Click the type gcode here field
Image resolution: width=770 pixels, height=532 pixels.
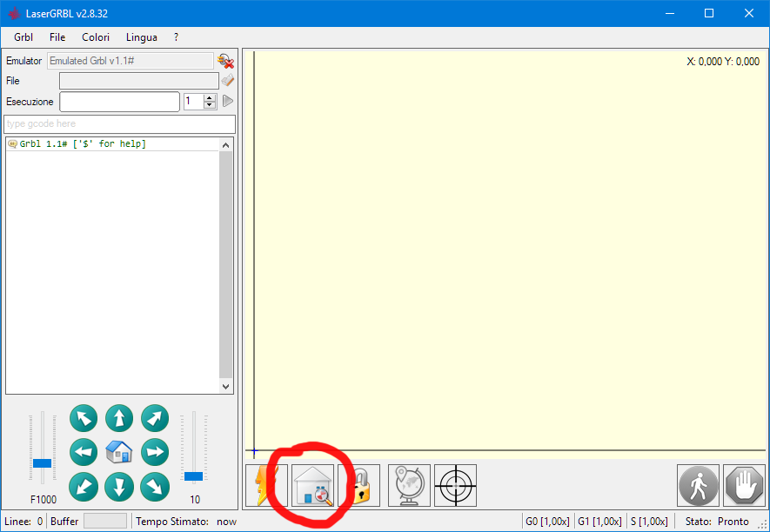pyautogui.click(x=119, y=124)
